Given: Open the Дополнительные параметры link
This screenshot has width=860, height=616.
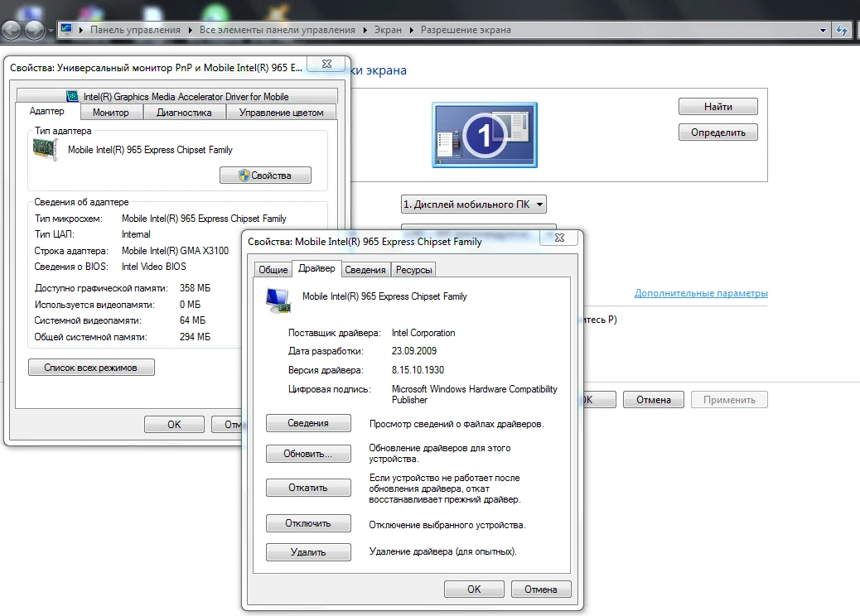Looking at the screenshot, I should pos(701,293).
